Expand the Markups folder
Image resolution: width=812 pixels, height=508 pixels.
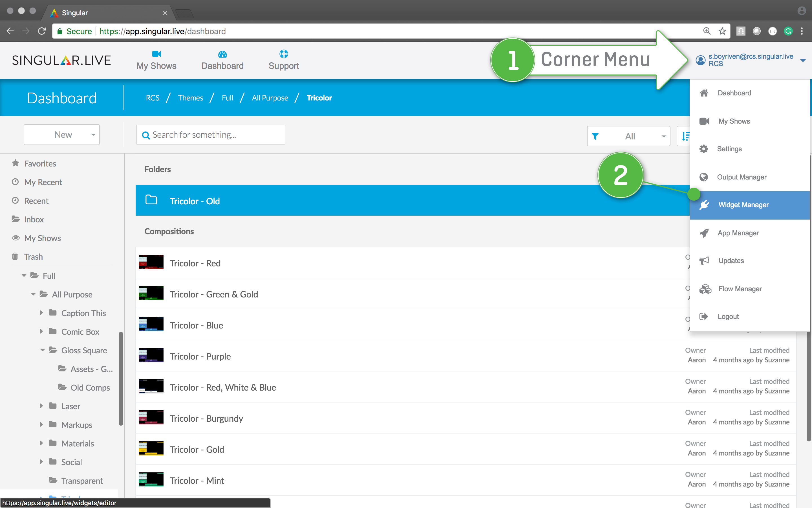point(42,425)
